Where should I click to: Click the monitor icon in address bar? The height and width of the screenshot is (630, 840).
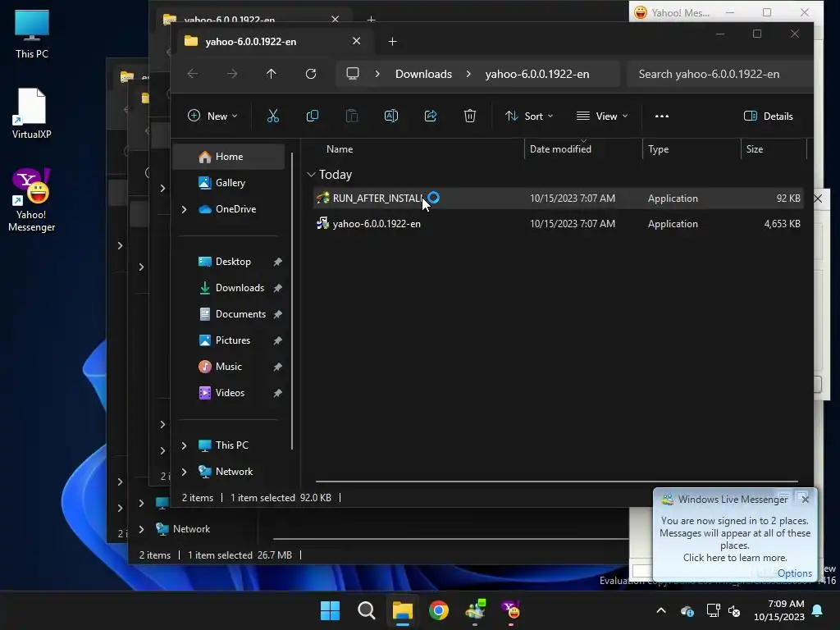pyautogui.click(x=353, y=74)
